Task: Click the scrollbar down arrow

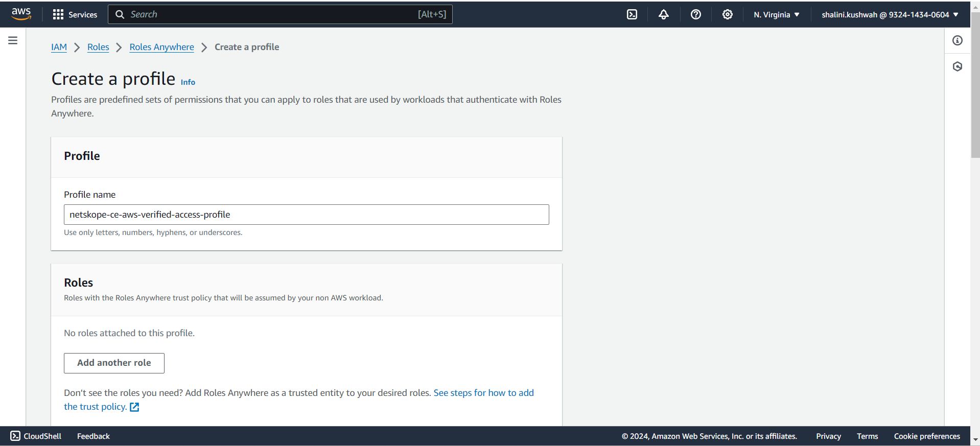Action: tap(975, 440)
